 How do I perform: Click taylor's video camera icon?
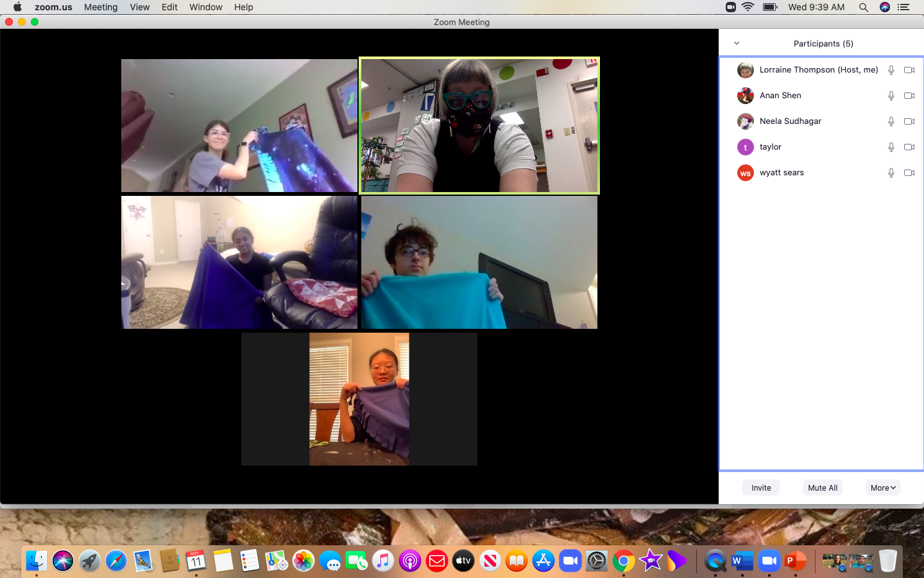(x=909, y=147)
